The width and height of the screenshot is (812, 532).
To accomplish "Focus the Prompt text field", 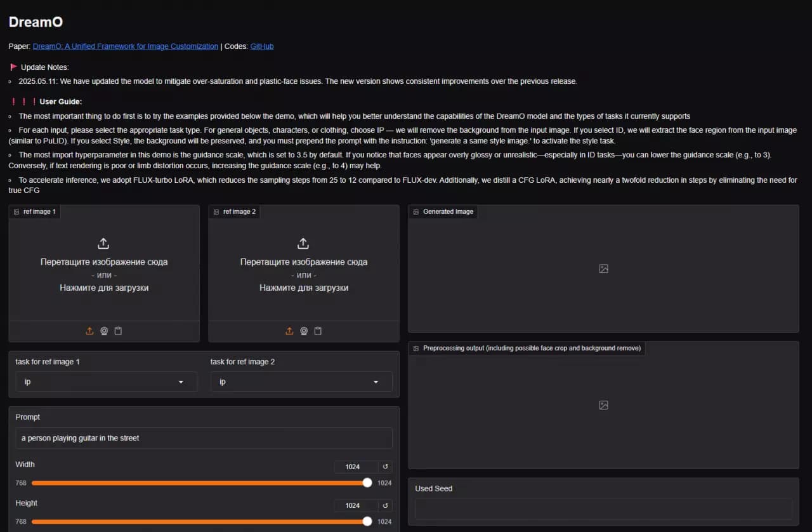I will pyautogui.click(x=204, y=438).
